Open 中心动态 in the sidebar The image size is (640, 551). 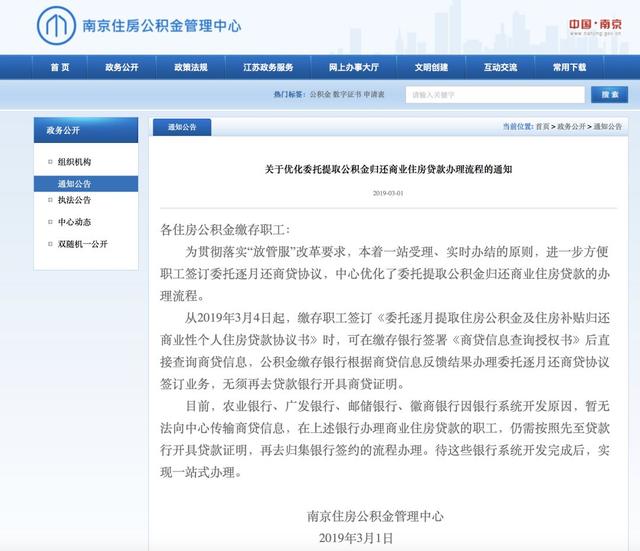[x=74, y=222]
